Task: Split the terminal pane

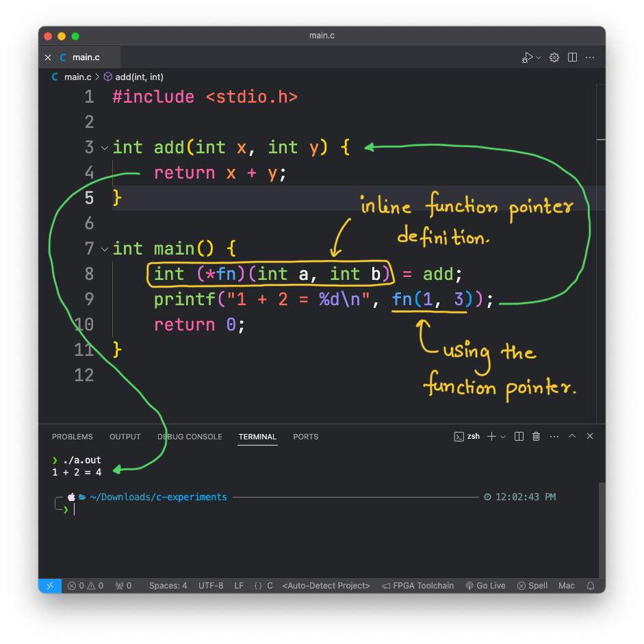Action: pos(519,436)
